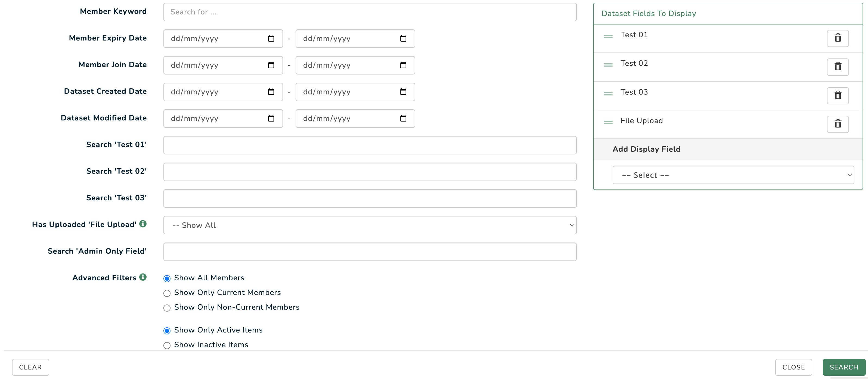Click info icon beside Has Uploaded 'File Upload'
Screen dimensions: 868x379
tap(143, 224)
